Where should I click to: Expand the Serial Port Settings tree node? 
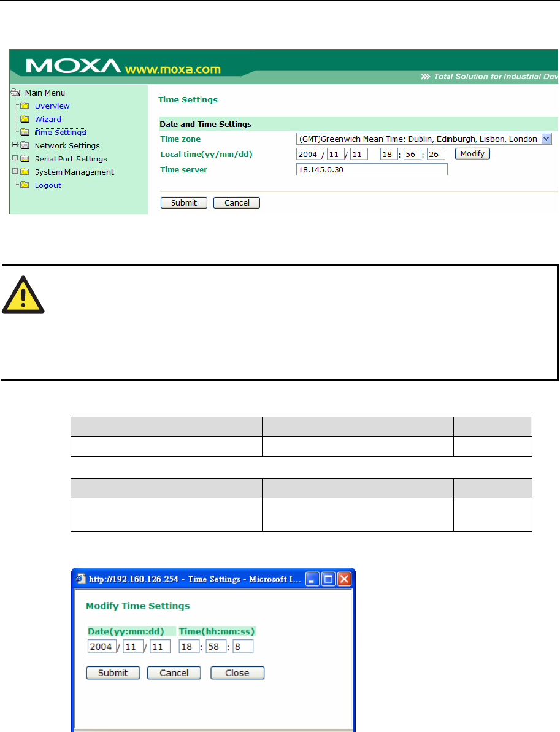pos(15,158)
